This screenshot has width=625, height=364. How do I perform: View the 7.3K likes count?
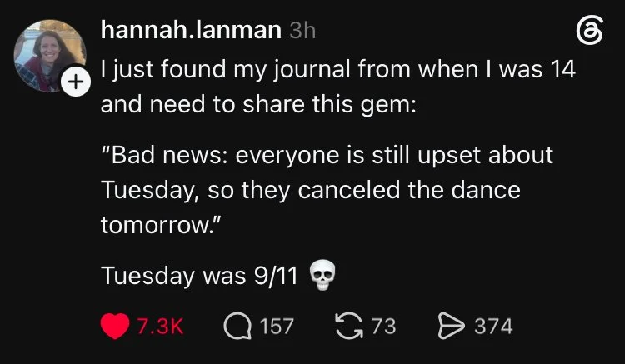click(160, 327)
